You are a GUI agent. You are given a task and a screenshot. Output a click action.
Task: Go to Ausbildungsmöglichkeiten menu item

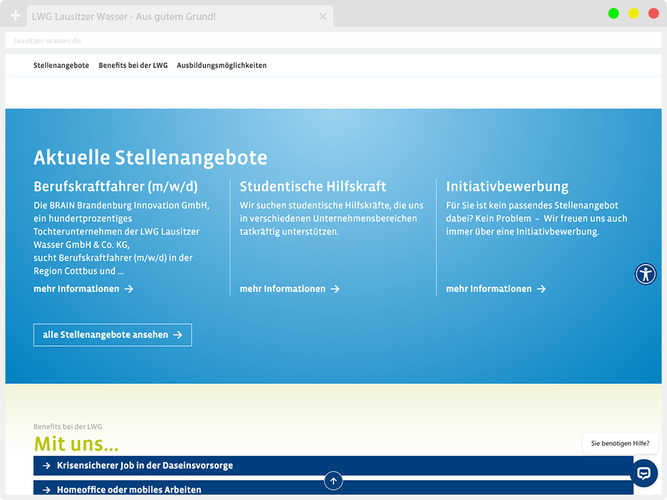(x=222, y=65)
